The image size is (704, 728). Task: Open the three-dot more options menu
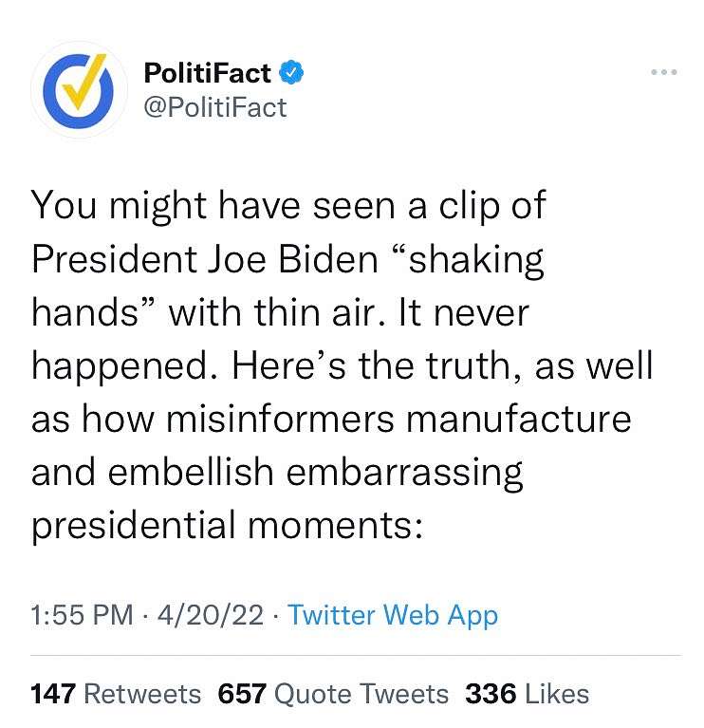point(663,72)
